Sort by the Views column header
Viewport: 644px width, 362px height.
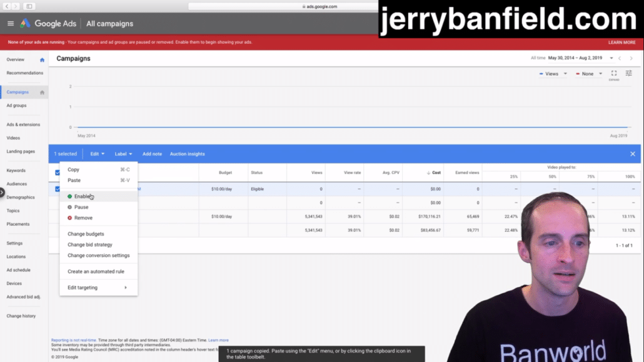click(316, 173)
